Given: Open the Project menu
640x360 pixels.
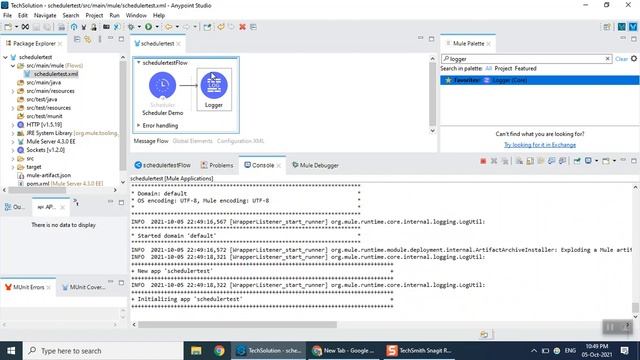Looking at the screenshot, I should point(94,15).
